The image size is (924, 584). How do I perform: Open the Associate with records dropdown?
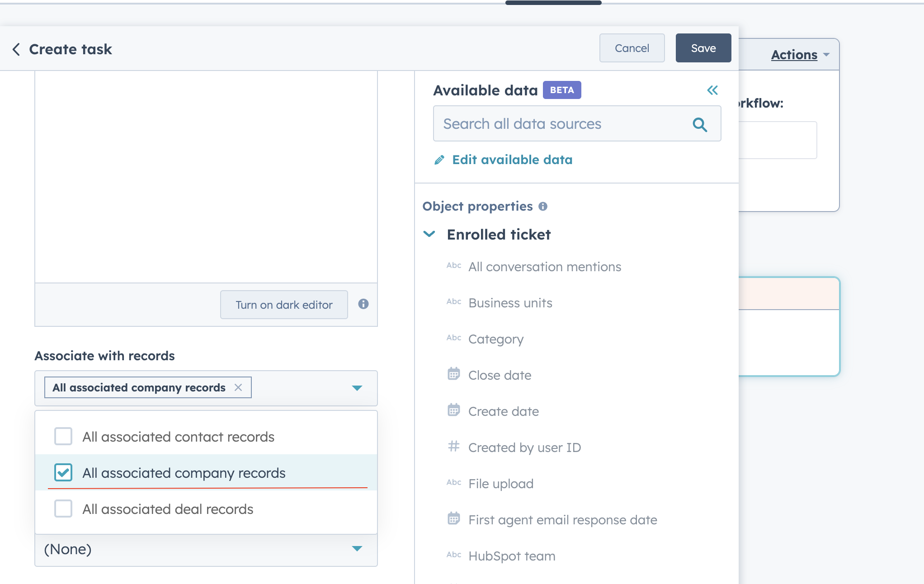[x=357, y=387]
